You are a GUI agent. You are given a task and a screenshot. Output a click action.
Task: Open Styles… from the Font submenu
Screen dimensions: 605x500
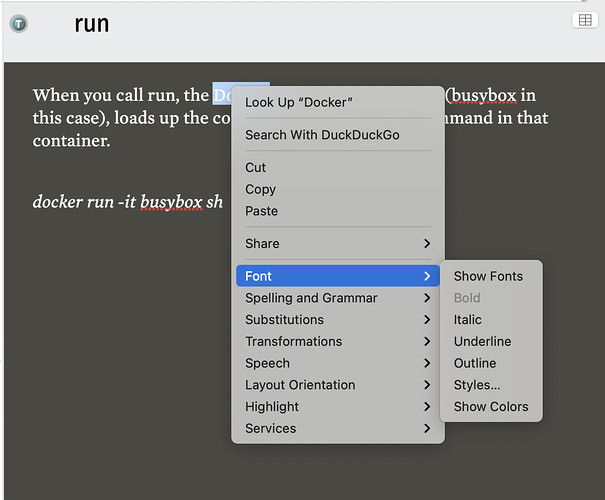tap(491, 385)
